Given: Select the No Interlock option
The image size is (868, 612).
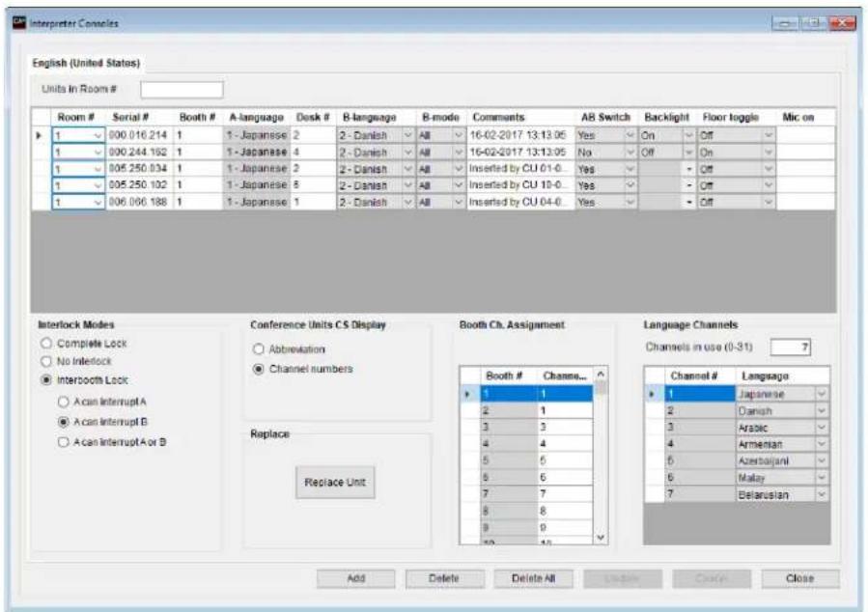Looking at the screenshot, I should pyautogui.click(x=46, y=361).
